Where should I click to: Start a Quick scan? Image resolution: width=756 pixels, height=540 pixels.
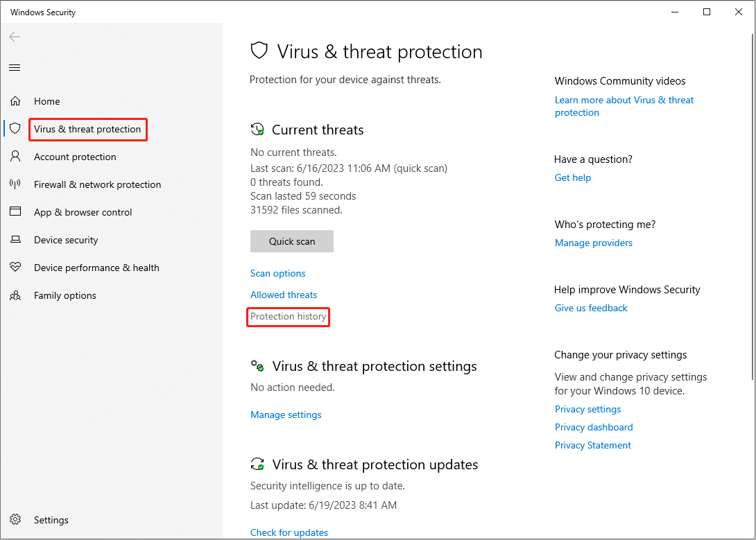292,241
